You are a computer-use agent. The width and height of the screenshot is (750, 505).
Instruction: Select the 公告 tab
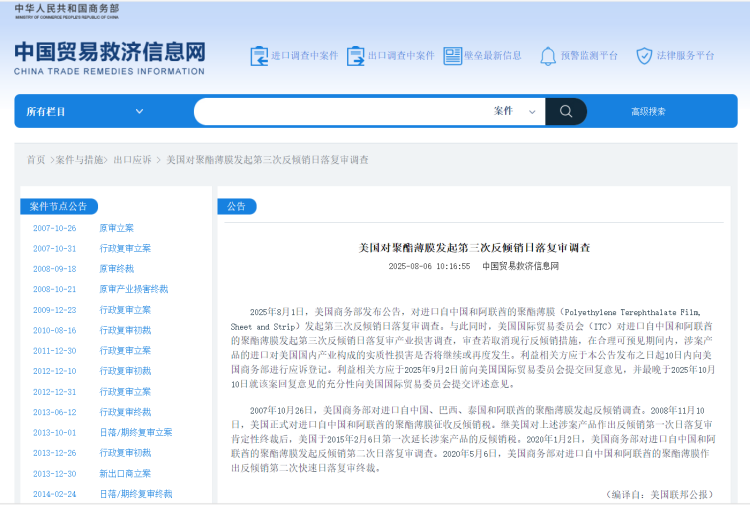(237, 207)
